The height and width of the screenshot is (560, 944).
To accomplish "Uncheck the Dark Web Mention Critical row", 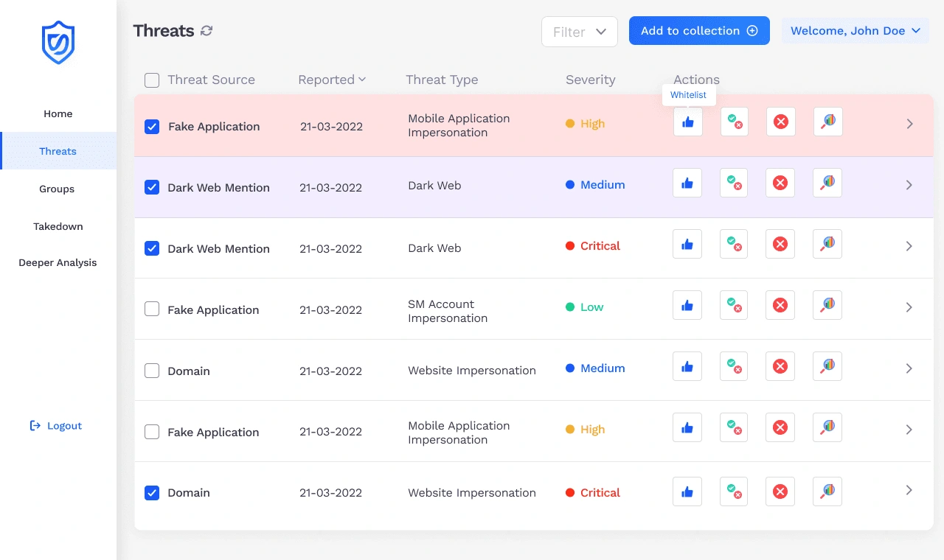I will [x=152, y=248].
